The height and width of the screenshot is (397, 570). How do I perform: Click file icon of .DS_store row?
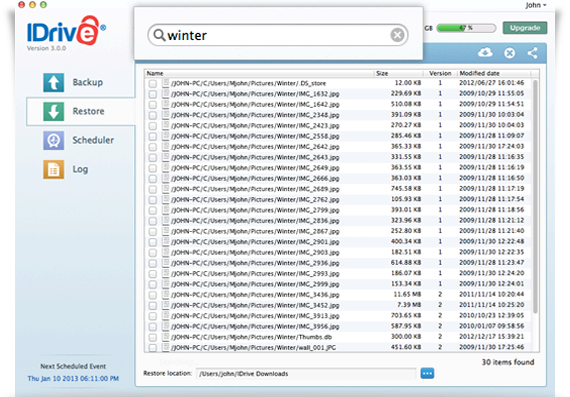click(166, 83)
